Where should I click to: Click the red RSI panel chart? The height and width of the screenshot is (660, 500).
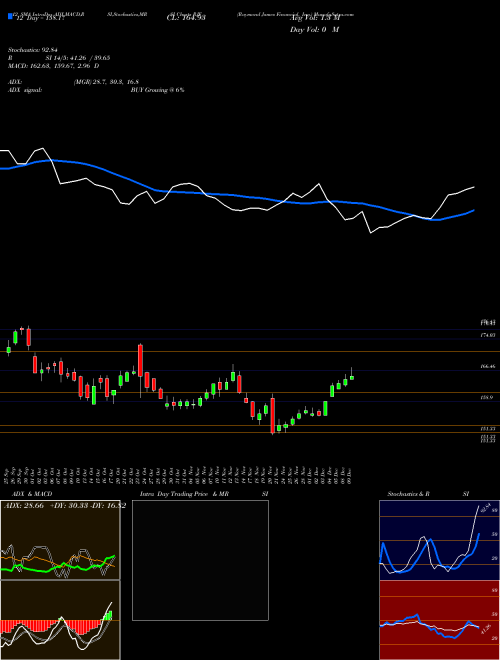pyautogui.click(x=439, y=620)
